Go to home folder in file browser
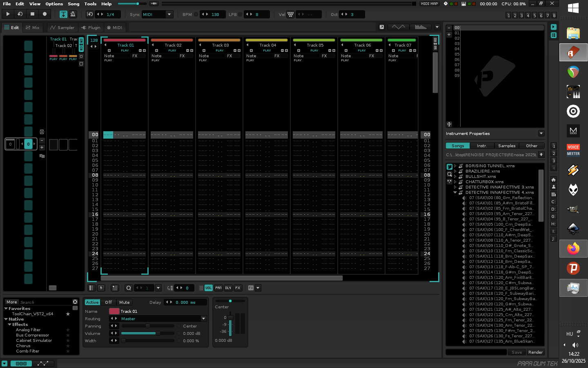 pyautogui.click(x=553, y=180)
